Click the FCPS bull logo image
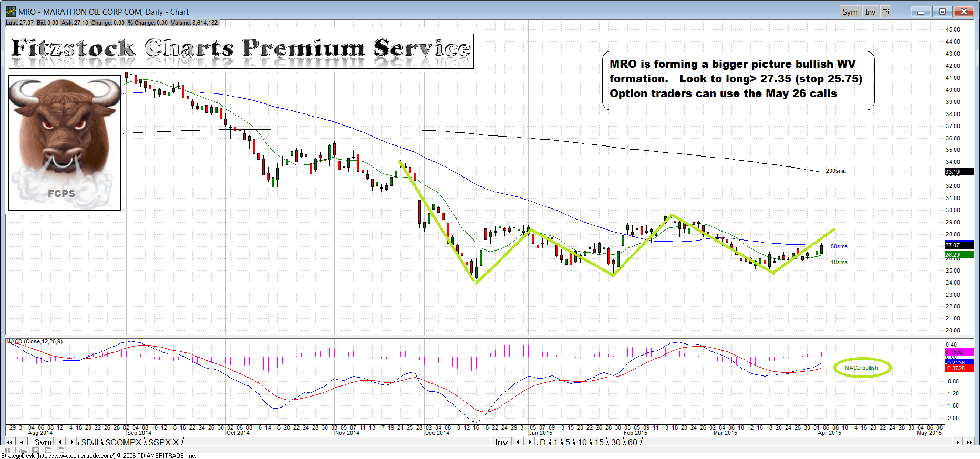Viewport: 980px width, 459px height. click(65, 143)
